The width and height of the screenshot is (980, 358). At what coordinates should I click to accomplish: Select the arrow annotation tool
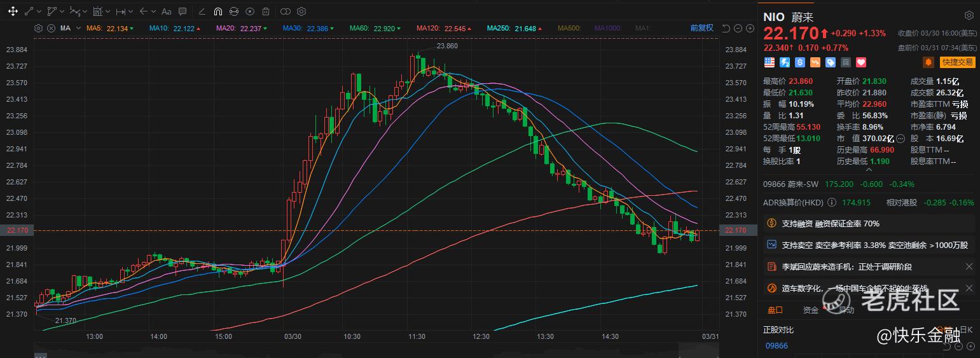[144, 11]
